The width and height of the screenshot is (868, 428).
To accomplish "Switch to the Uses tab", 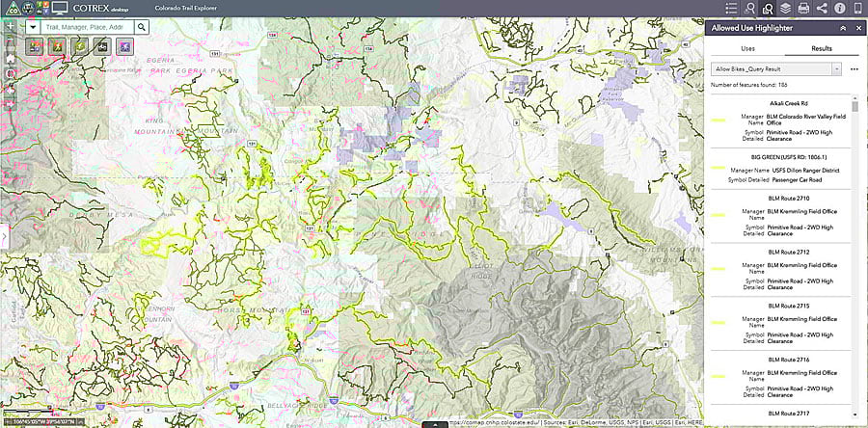I will (747, 48).
